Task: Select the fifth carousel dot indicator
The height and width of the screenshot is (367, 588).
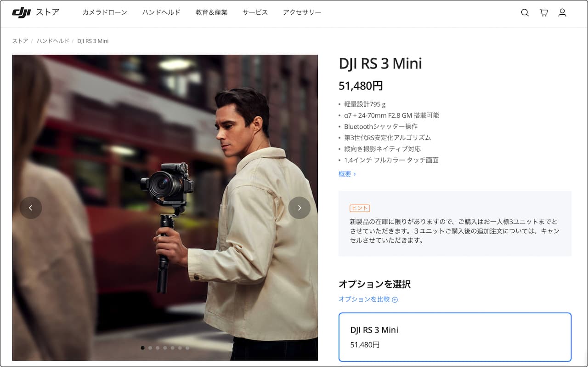Action: tap(172, 348)
